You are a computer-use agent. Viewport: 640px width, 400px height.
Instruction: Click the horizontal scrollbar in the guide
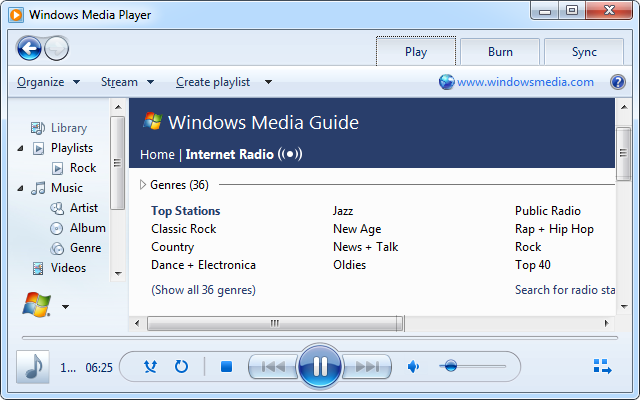270,323
